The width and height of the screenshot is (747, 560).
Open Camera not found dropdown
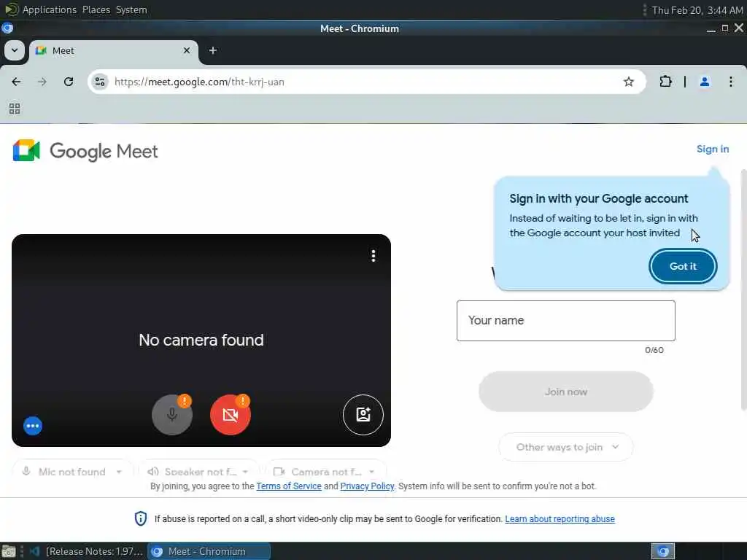click(x=325, y=472)
